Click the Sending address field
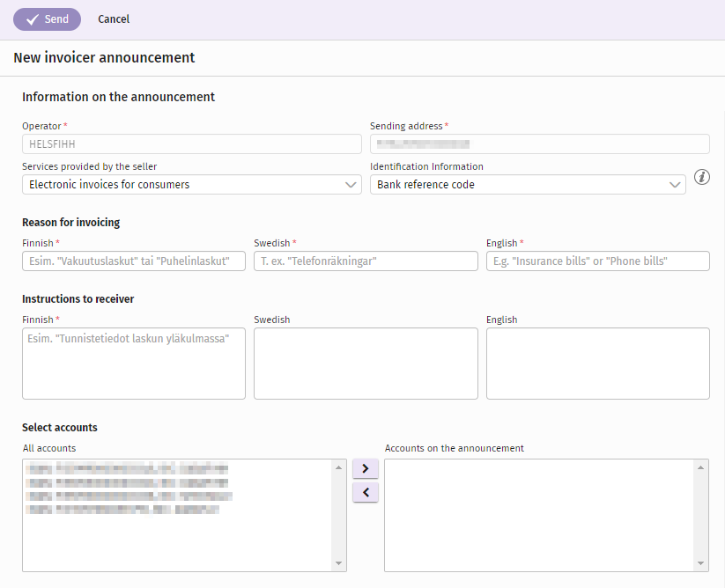 pyautogui.click(x=540, y=144)
